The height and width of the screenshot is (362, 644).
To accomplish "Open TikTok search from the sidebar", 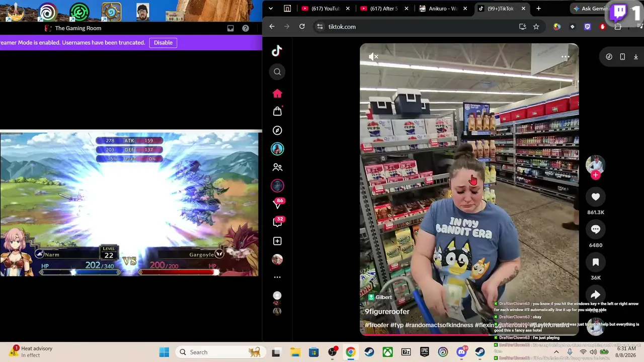I will tap(277, 72).
